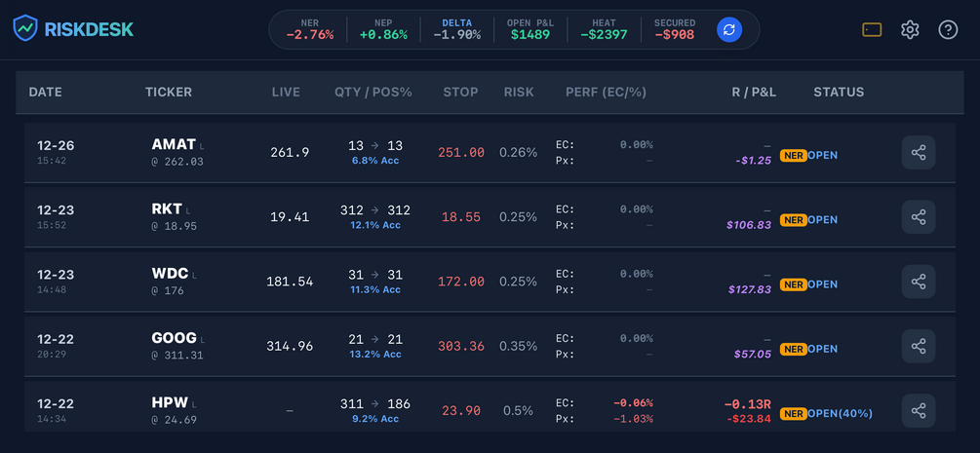The image size is (980, 453).
Task: Share the WDC trade row
Action: point(919,282)
